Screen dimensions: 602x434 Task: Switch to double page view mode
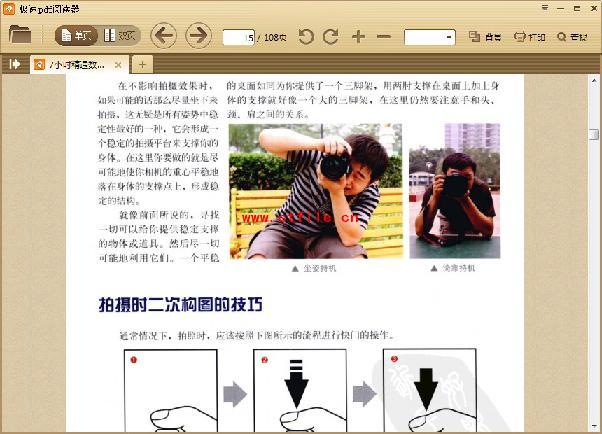click(121, 36)
